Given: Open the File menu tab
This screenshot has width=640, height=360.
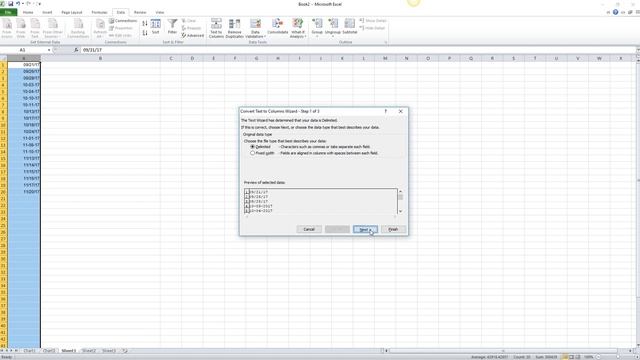Looking at the screenshot, I should pos(8,12).
